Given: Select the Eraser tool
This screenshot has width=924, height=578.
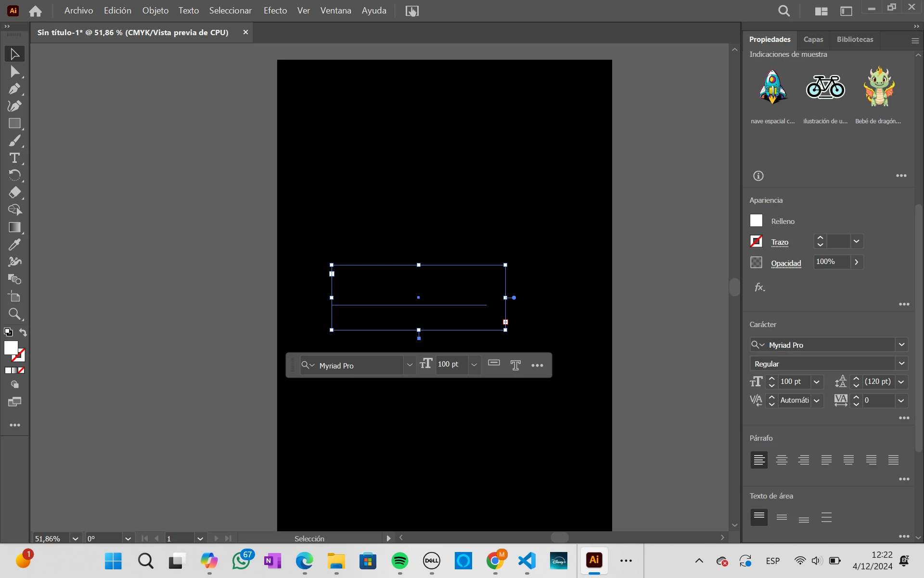Looking at the screenshot, I should point(14,193).
